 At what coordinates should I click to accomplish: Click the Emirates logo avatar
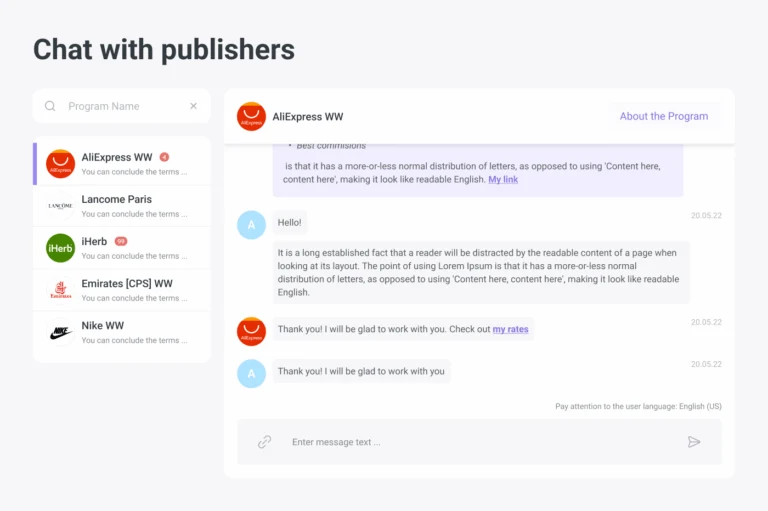coord(60,290)
